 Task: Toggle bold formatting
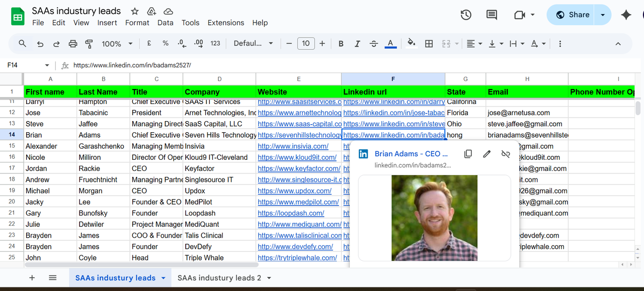pos(341,44)
